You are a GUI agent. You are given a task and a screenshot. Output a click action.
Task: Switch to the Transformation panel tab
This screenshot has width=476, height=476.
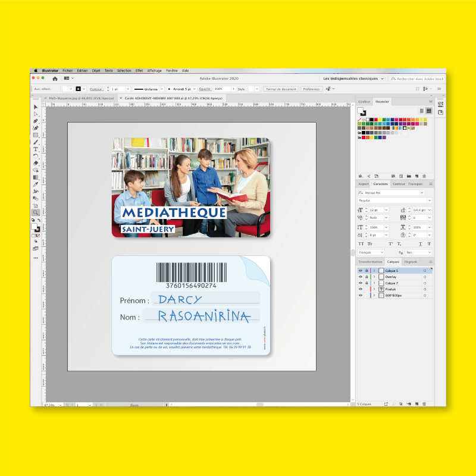click(x=370, y=262)
